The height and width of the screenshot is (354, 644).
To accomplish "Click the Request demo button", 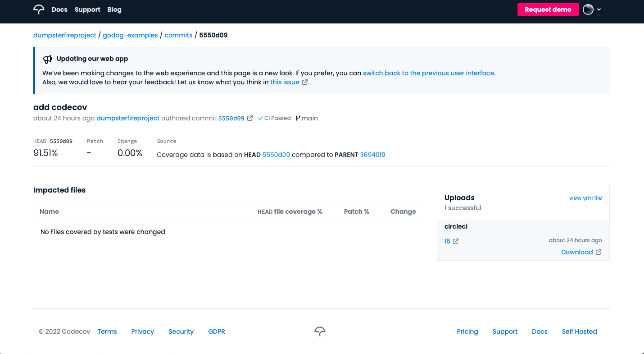I will (x=548, y=9).
